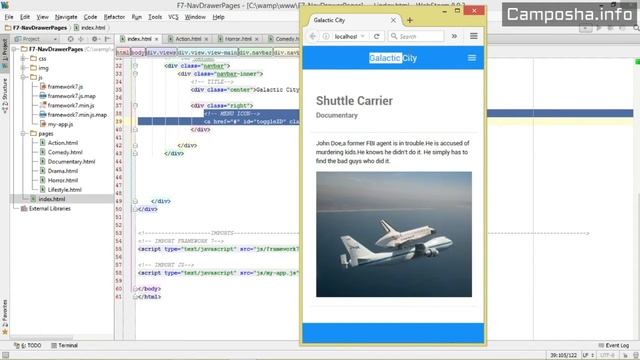The image size is (640, 360).
Task: Fold the div right block at line 37
Action: (135, 105)
